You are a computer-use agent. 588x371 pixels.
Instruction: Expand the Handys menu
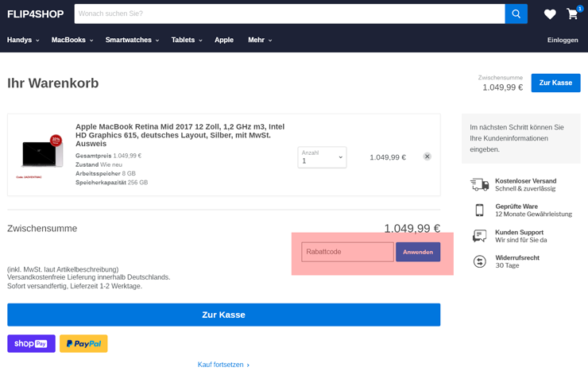click(x=23, y=40)
